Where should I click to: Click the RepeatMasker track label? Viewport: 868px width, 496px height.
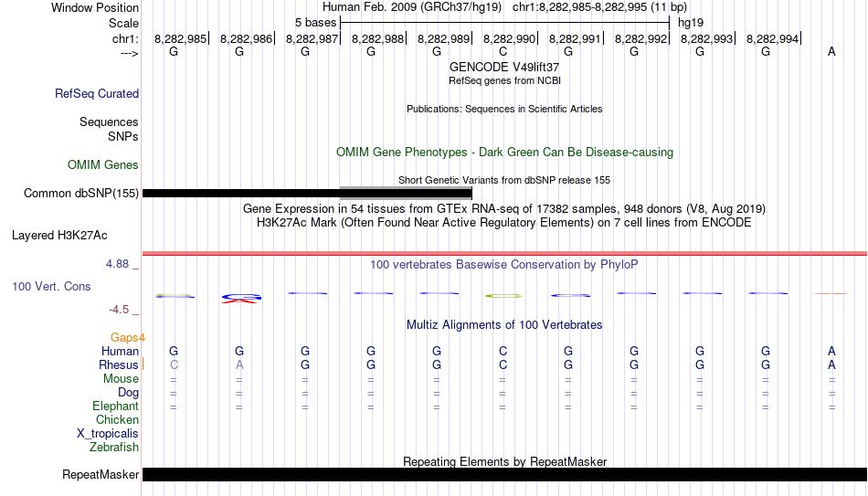pos(101,474)
